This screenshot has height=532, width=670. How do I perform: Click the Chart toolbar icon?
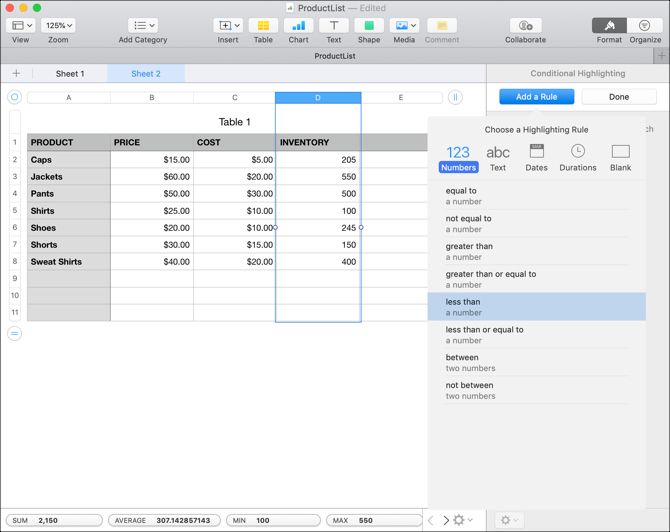pyautogui.click(x=298, y=26)
